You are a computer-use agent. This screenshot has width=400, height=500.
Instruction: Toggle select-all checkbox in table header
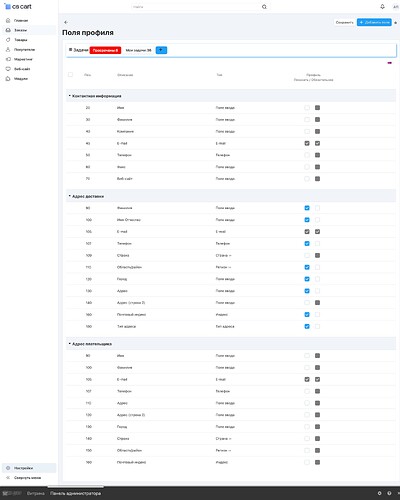click(x=70, y=75)
